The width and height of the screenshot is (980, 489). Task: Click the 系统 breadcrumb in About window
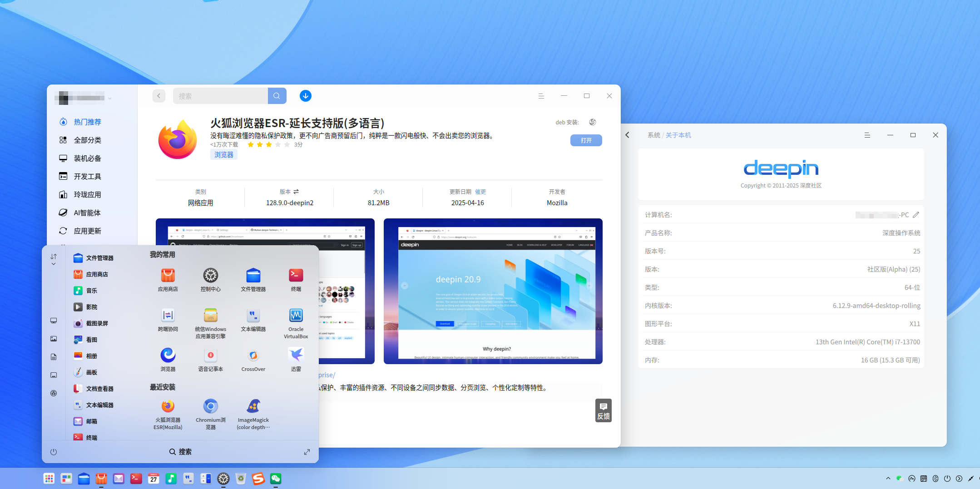[653, 135]
